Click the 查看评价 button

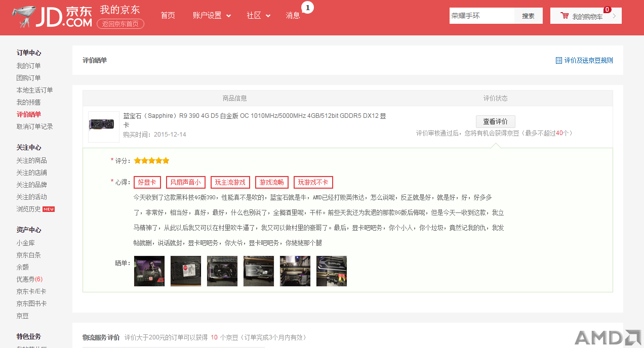coord(495,121)
